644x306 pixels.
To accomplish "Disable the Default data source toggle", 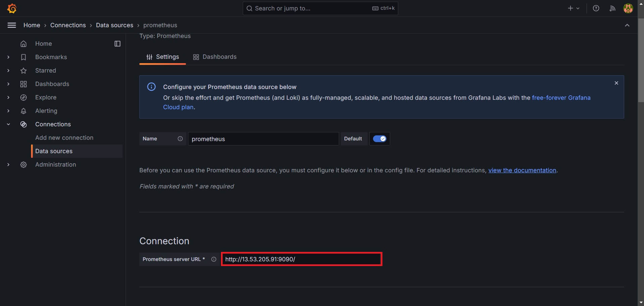I will click(x=379, y=138).
